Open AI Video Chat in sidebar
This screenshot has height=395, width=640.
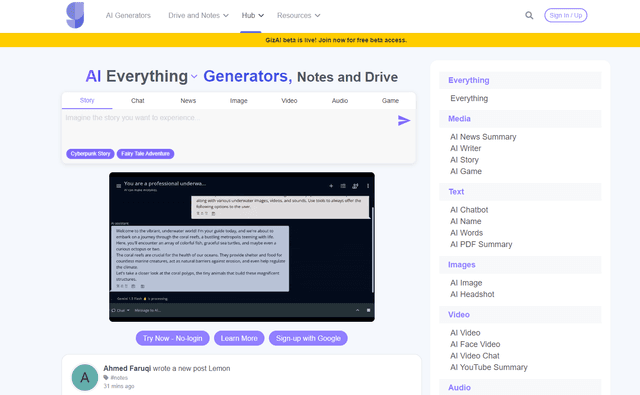click(475, 356)
